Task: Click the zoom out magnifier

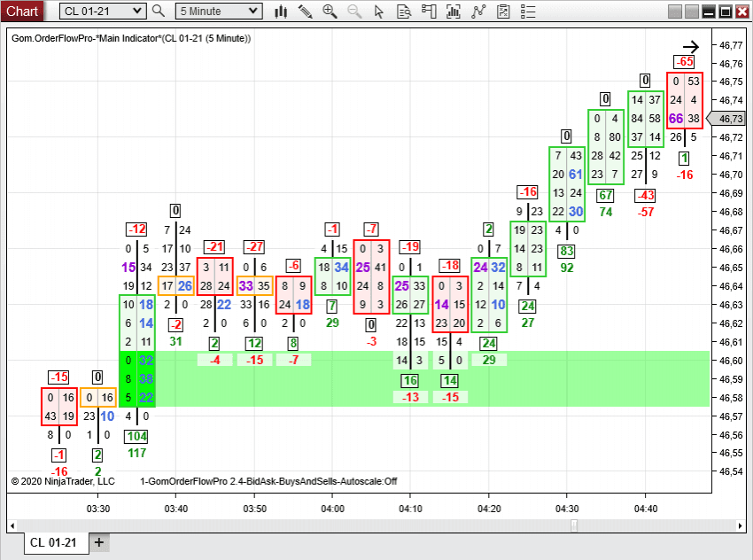Action: [354, 12]
